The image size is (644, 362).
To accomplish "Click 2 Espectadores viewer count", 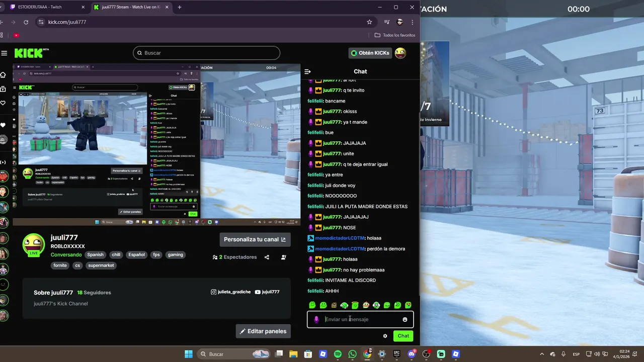I will point(234,257).
